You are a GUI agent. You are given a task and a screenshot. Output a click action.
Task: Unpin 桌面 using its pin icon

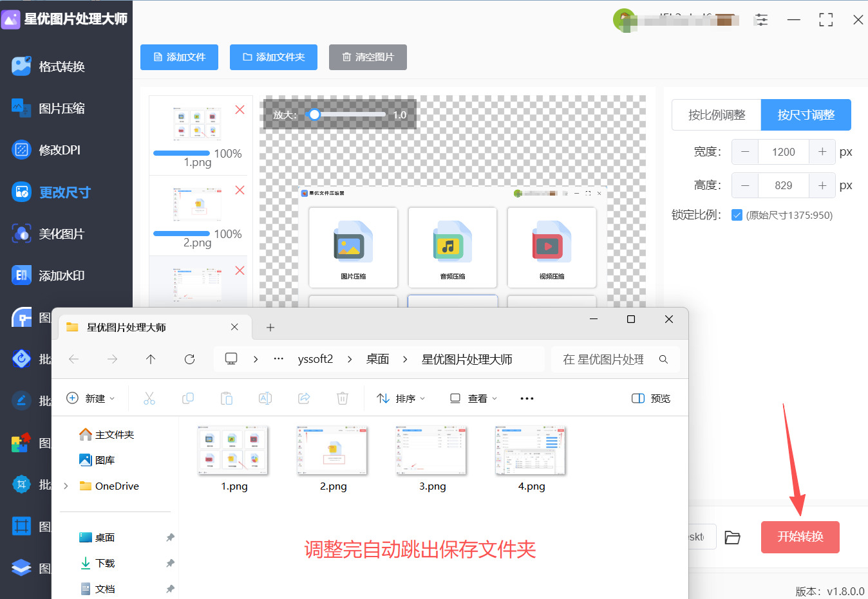170,537
